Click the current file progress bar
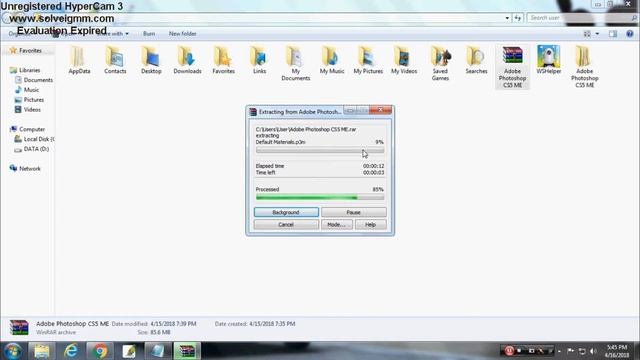 320,151
